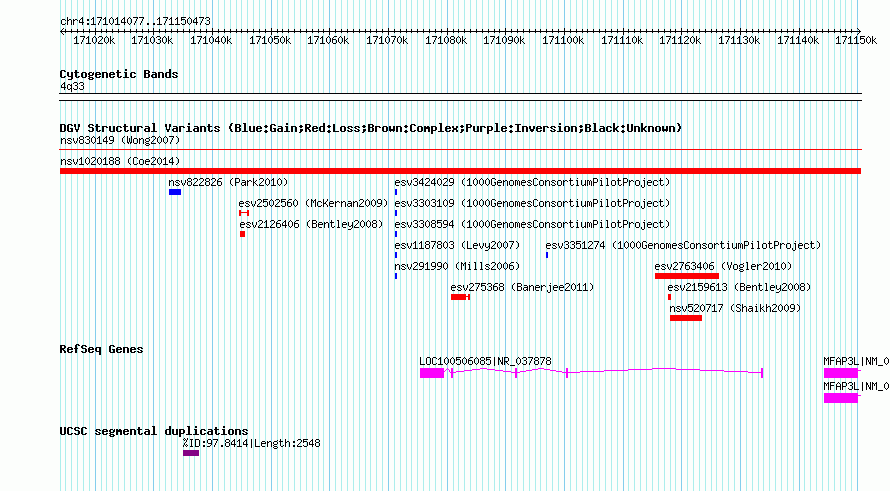This screenshot has height=491, width=890.
Task: Click the purple segmental duplication block
Action: click(x=191, y=453)
